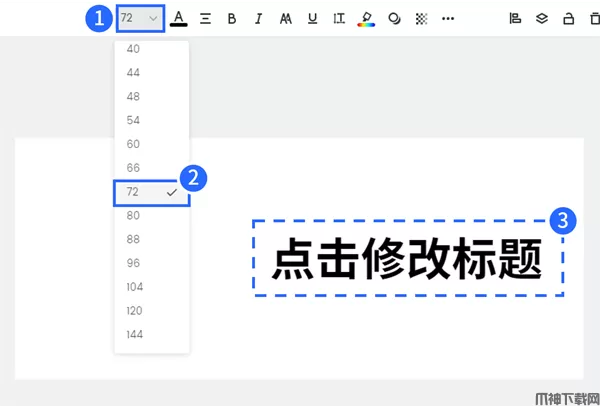This screenshot has height=406, width=600.
Task: Open the more options ellipsis menu
Action: (x=448, y=18)
